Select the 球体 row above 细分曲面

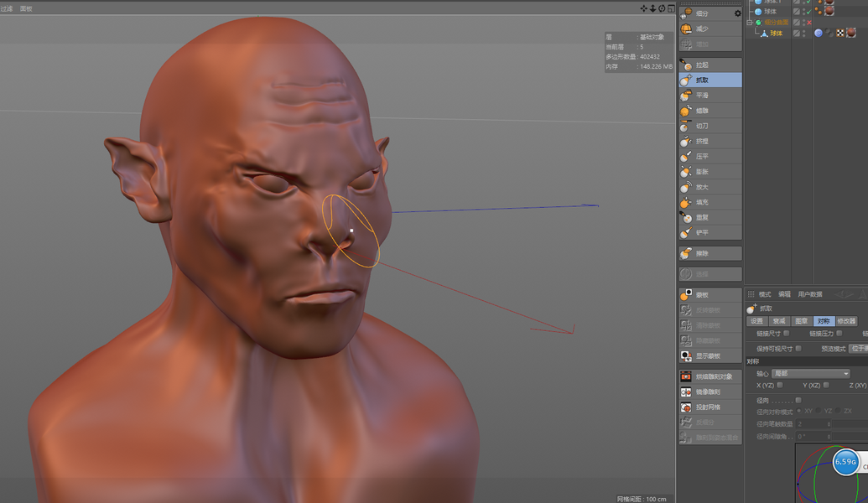[770, 11]
